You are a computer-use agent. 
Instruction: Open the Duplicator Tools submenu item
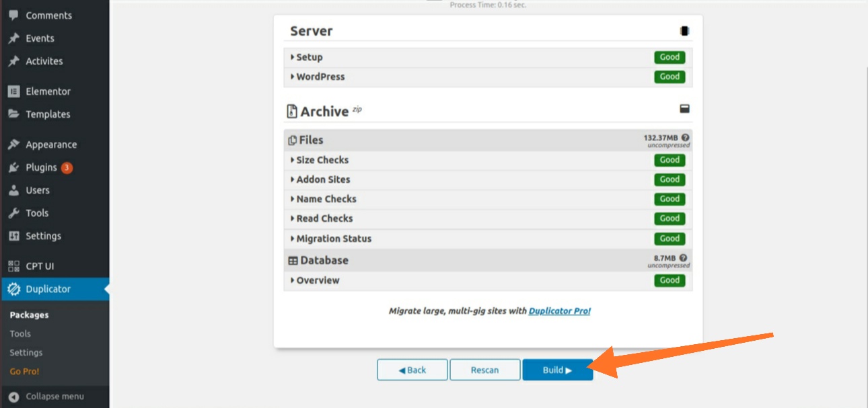pyautogui.click(x=20, y=333)
